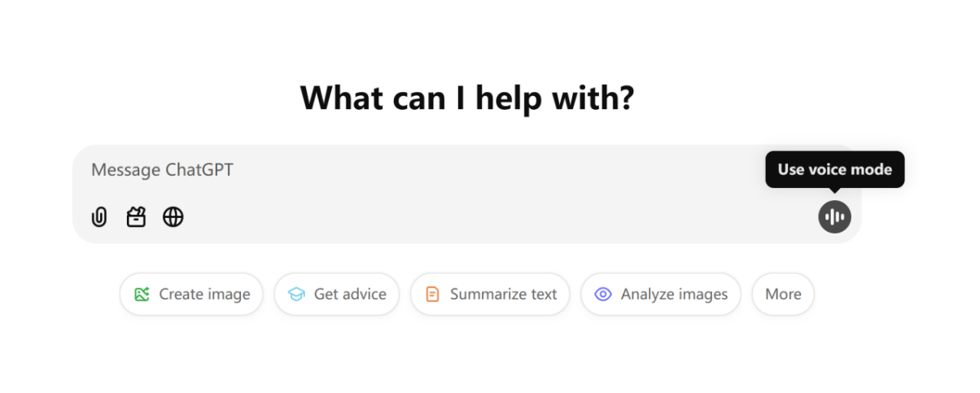980x393 pixels.
Task: Click the blank page area below suggestion chips
Action: (488, 358)
